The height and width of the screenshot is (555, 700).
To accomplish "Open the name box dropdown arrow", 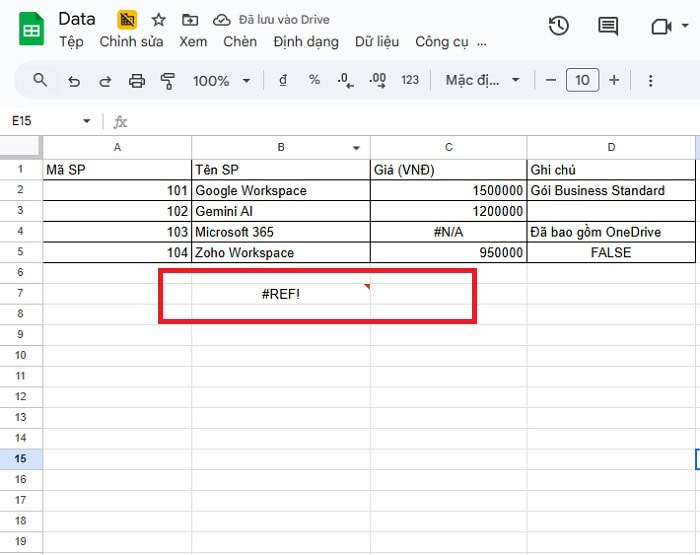I will [86, 121].
